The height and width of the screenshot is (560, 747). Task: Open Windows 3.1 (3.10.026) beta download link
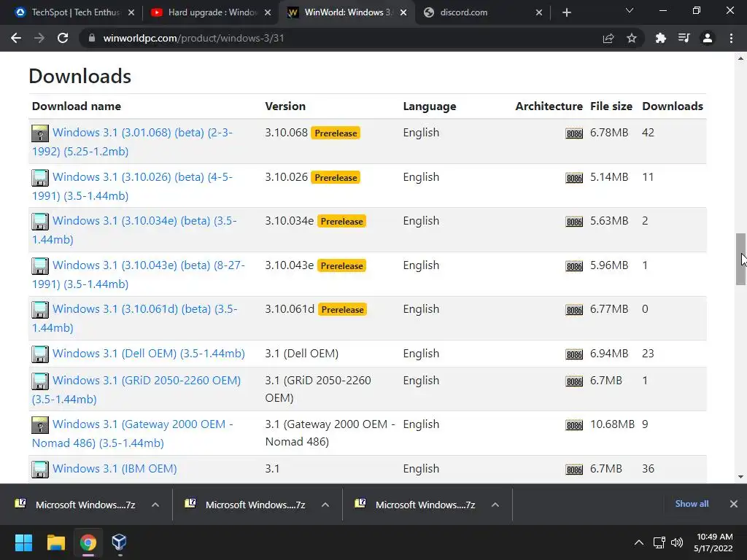point(133,186)
